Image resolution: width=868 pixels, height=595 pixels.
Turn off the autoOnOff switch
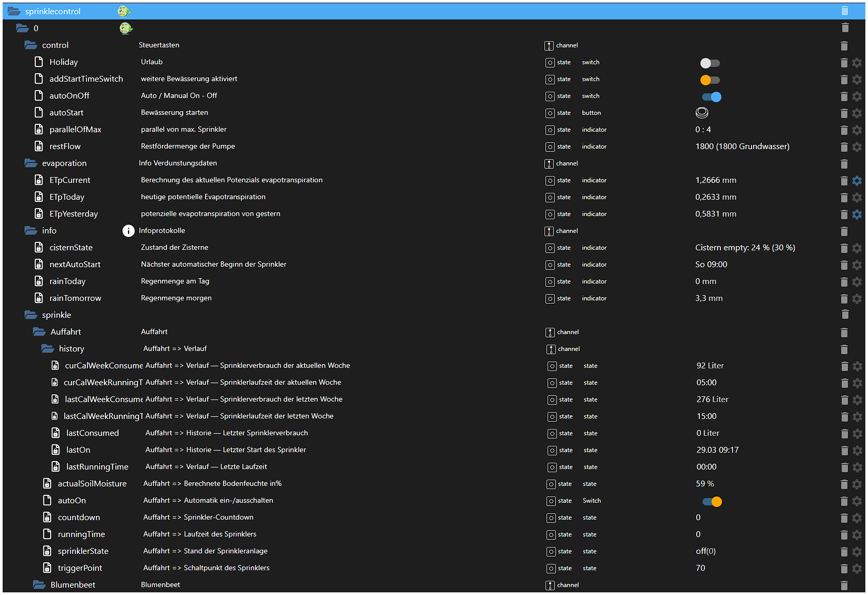pyautogui.click(x=711, y=97)
